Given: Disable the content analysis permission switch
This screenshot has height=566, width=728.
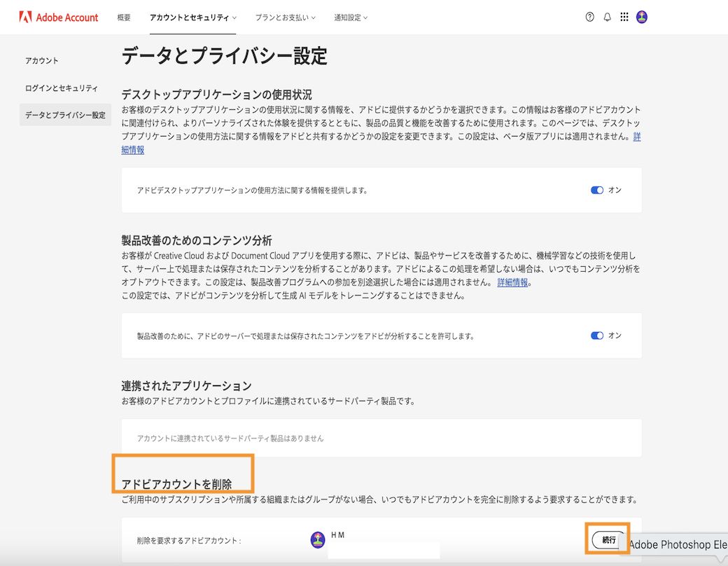Looking at the screenshot, I should click(597, 336).
